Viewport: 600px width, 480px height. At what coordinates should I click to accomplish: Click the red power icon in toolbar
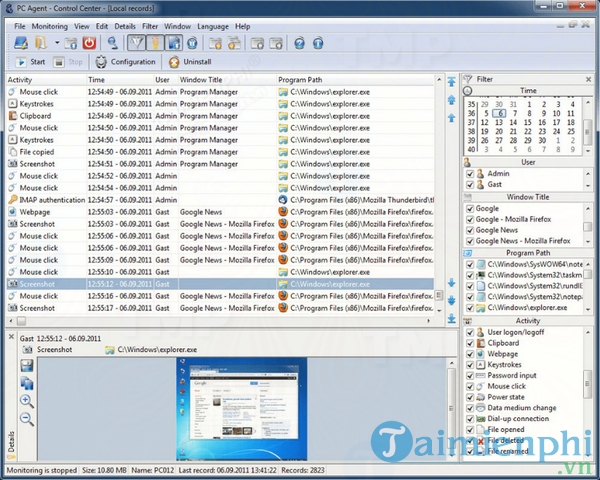tap(88, 43)
